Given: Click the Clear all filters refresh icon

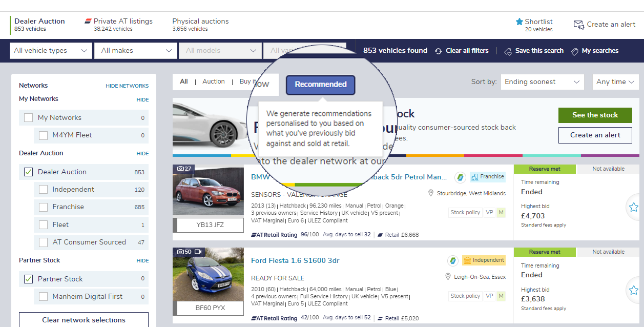Looking at the screenshot, I should [439, 51].
